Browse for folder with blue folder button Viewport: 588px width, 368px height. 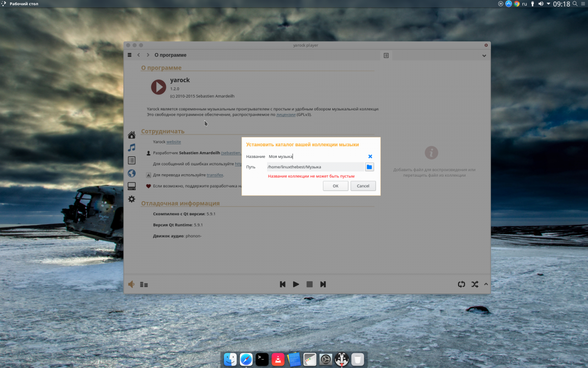[369, 167]
